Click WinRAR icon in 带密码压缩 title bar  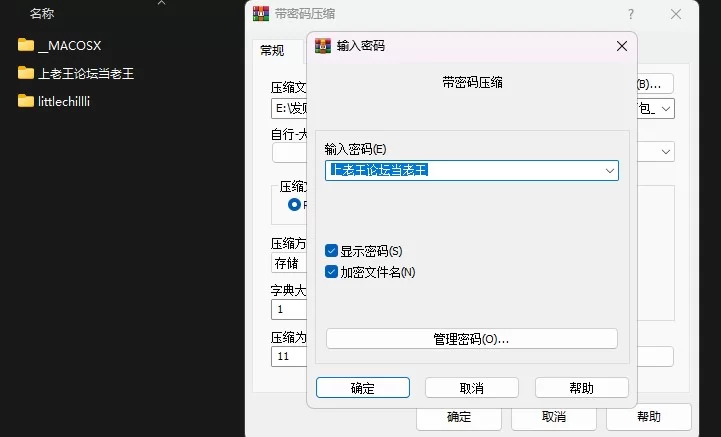coord(260,14)
